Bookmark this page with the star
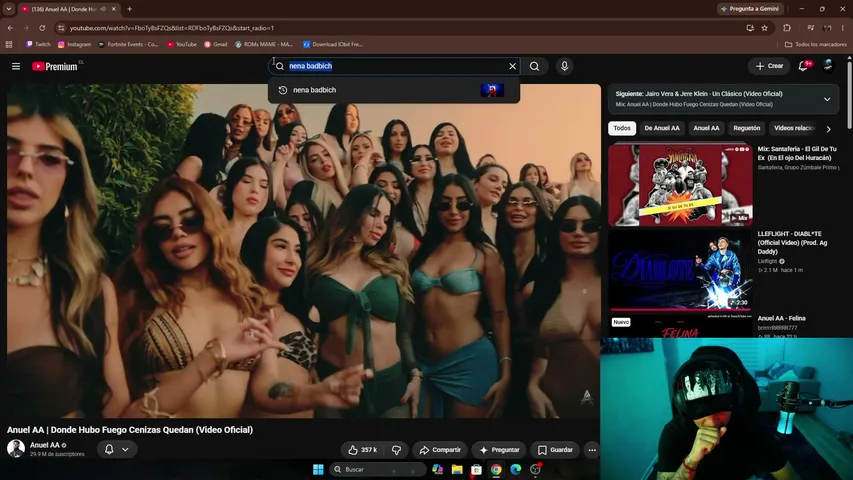 pyautogui.click(x=764, y=28)
